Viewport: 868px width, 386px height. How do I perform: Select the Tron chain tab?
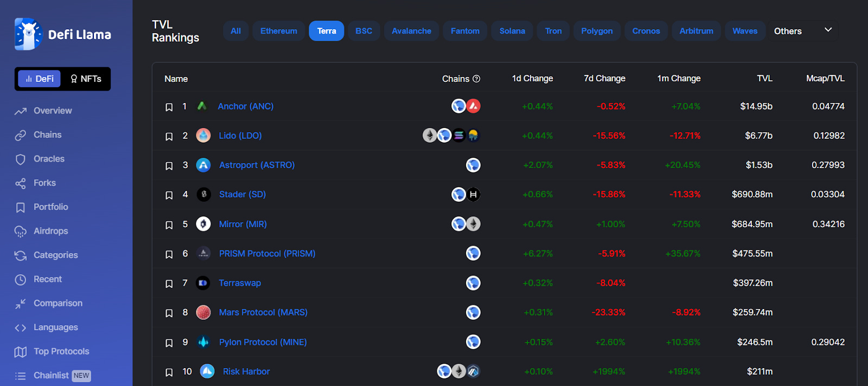point(553,31)
